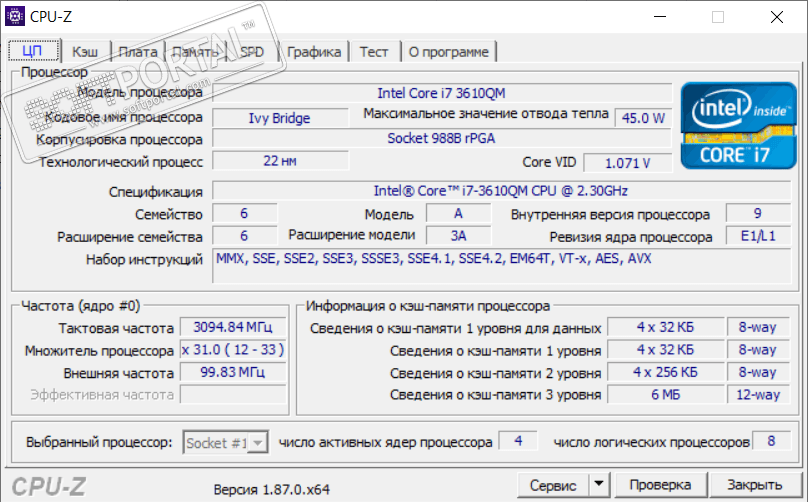This screenshot has width=808, height=502.
Task: Select the Intel Core i7 3610QM model field
Action: point(442,93)
